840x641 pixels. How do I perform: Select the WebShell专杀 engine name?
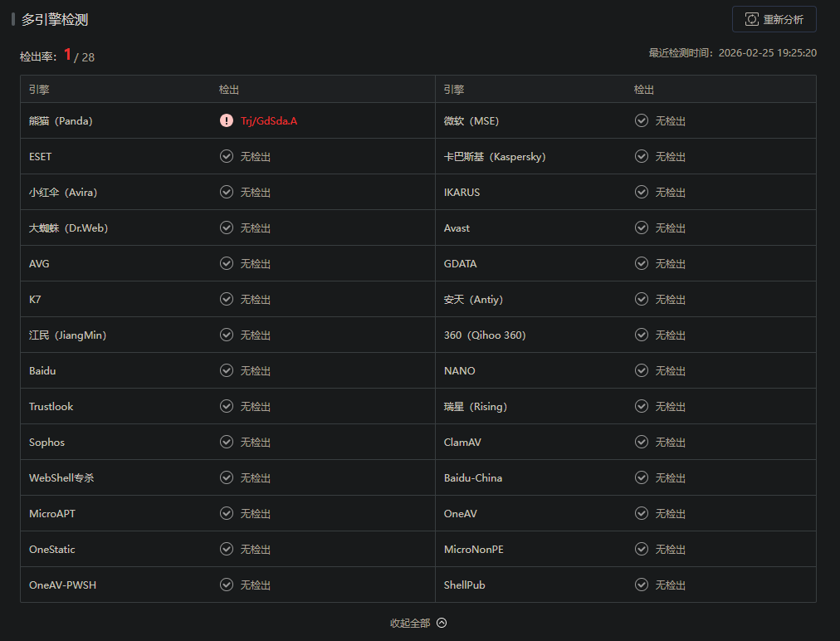click(x=61, y=478)
